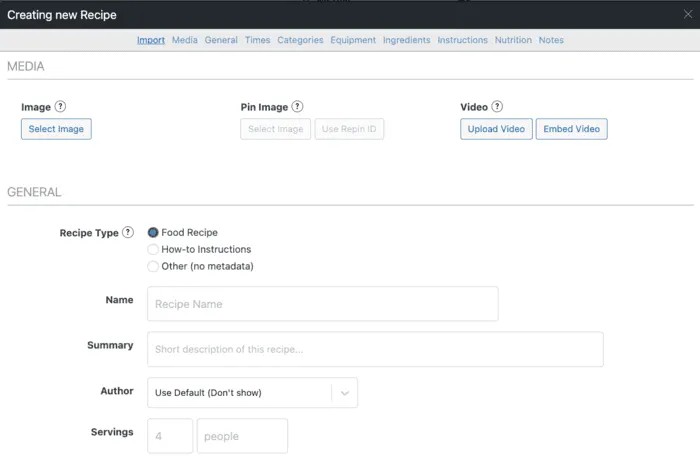This screenshot has width=700, height=457.
Task: Open help tooltip next to Video label
Action: (497, 107)
